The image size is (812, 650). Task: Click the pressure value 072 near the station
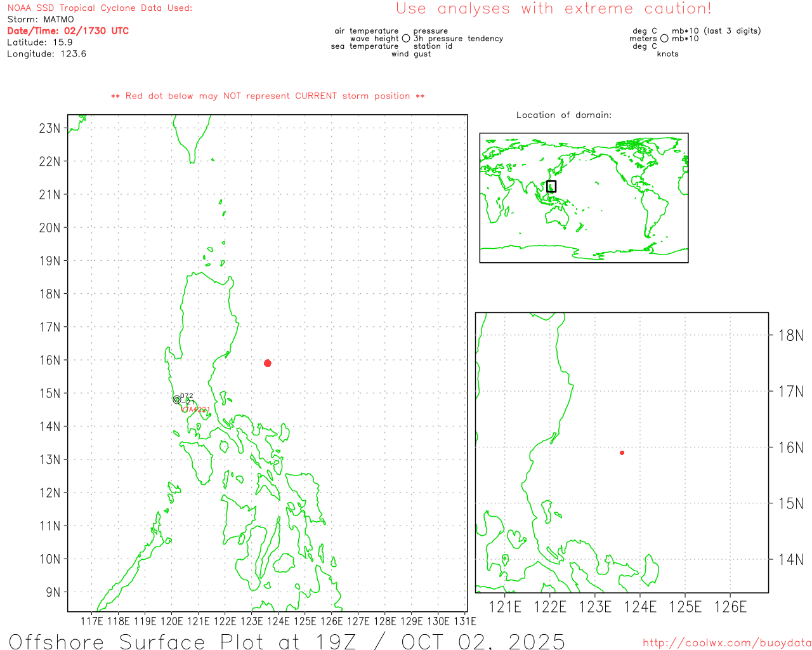click(x=187, y=395)
